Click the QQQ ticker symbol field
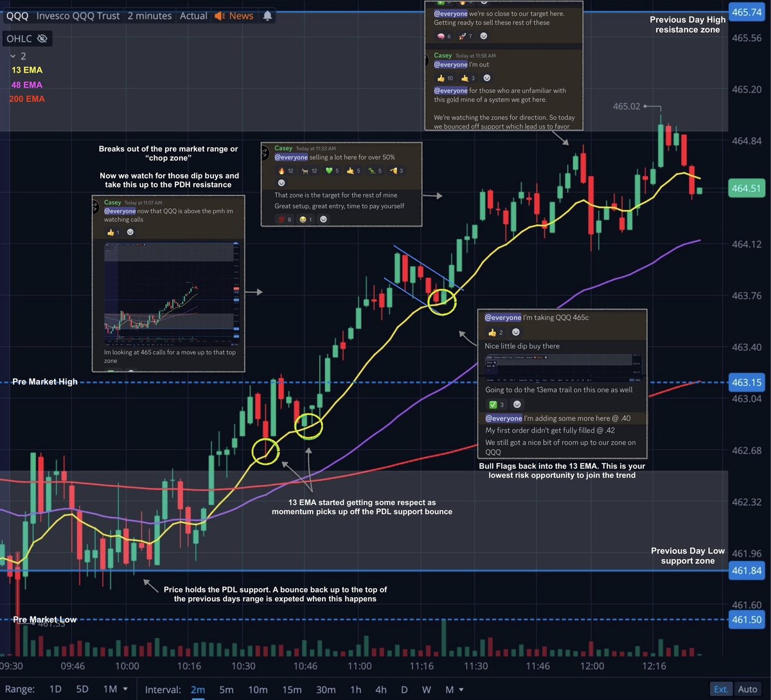 click(x=16, y=15)
